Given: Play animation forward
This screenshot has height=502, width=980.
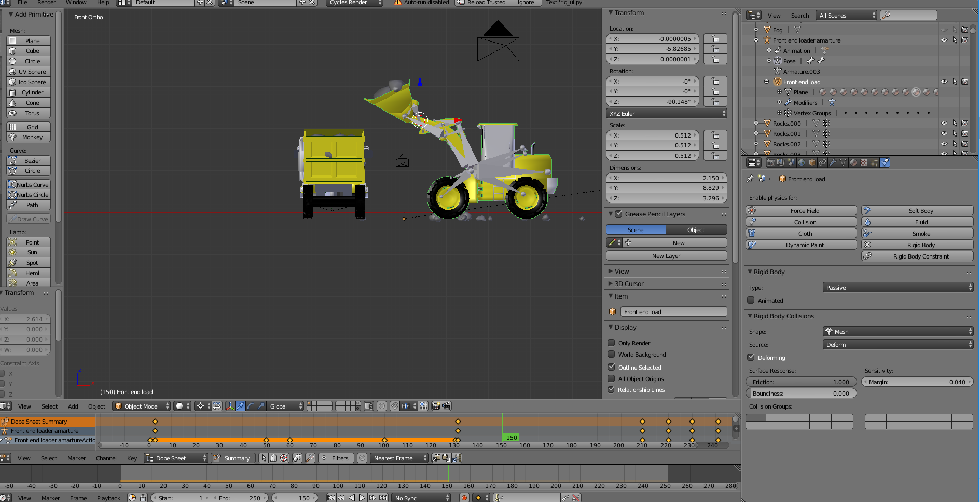Looking at the screenshot, I should [362, 498].
